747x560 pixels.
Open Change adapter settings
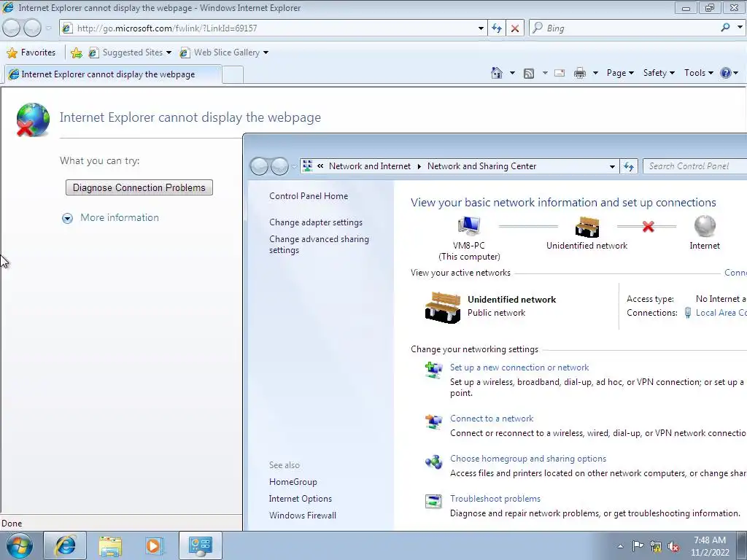pos(316,222)
